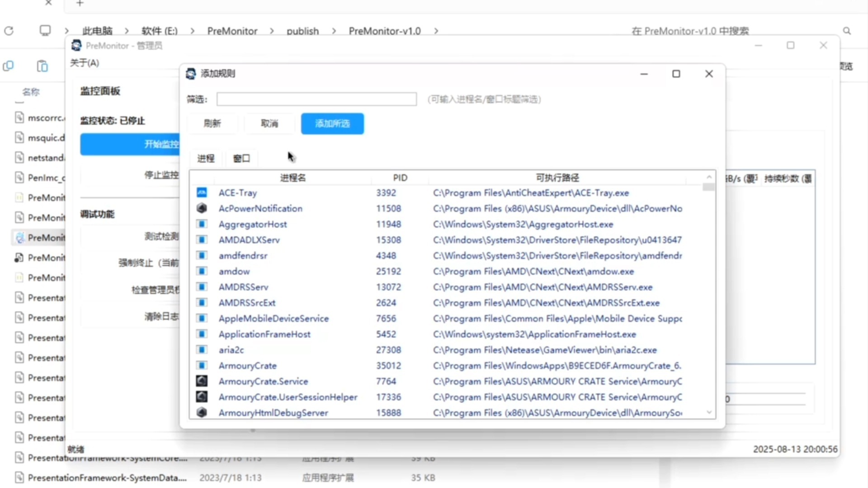
Task: Open the 关于(A) menu
Action: pyautogui.click(x=85, y=63)
